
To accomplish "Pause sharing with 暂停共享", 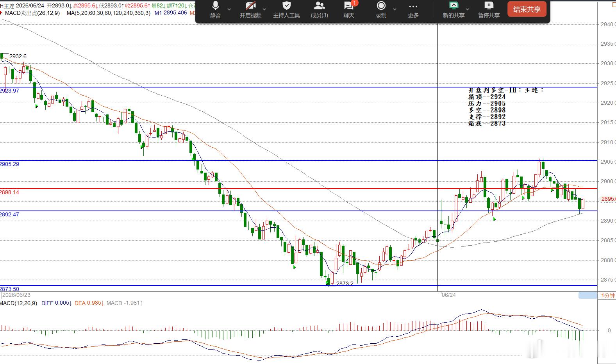I will point(489,10).
